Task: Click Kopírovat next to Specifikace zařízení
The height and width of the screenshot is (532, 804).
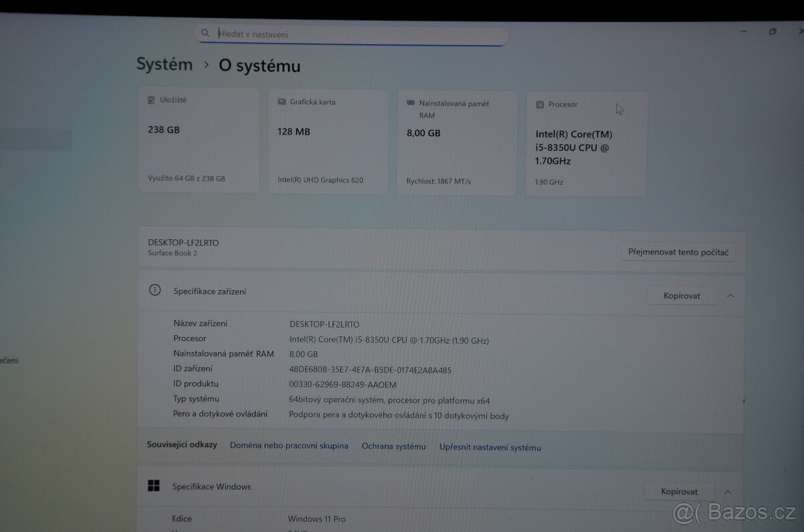Action: click(x=681, y=295)
